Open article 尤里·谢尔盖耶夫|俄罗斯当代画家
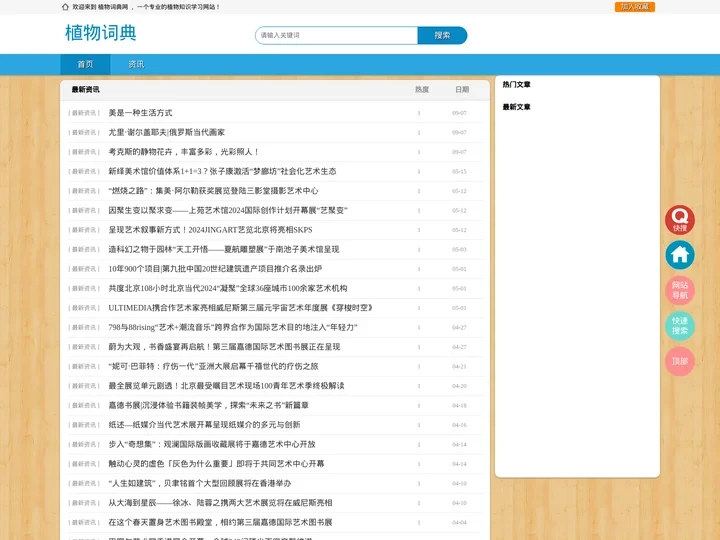The width and height of the screenshot is (720, 540). pyautogui.click(x=167, y=132)
